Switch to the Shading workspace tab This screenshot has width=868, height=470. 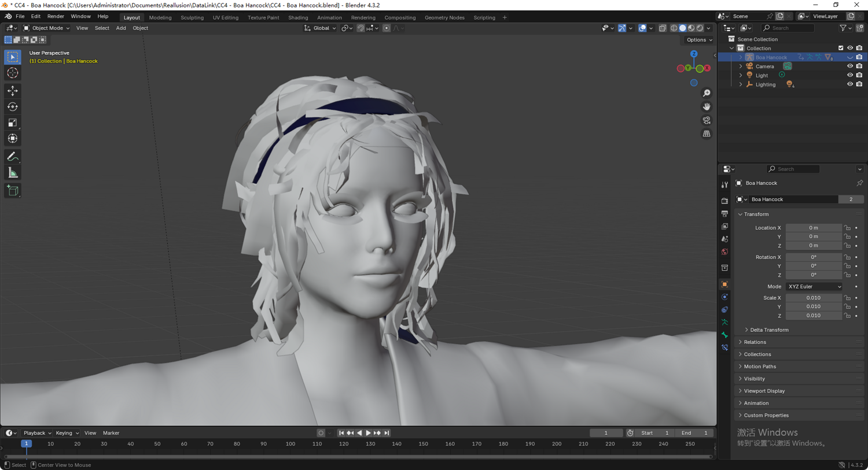click(298, 17)
